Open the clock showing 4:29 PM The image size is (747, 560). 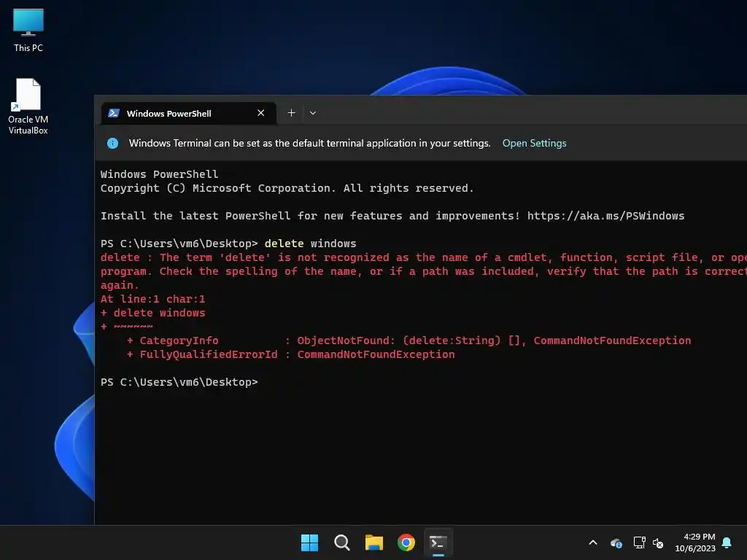tap(695, 542)
